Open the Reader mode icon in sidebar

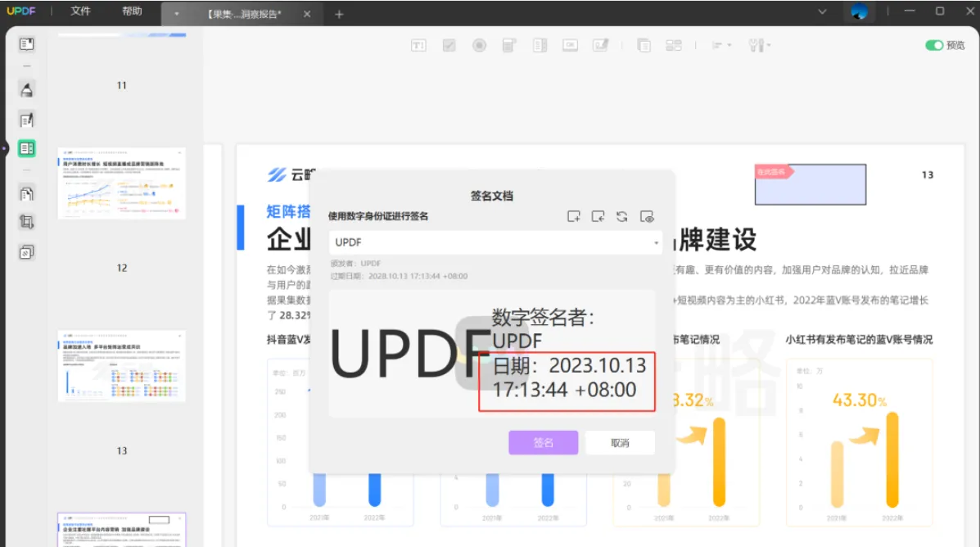[26, 44]
